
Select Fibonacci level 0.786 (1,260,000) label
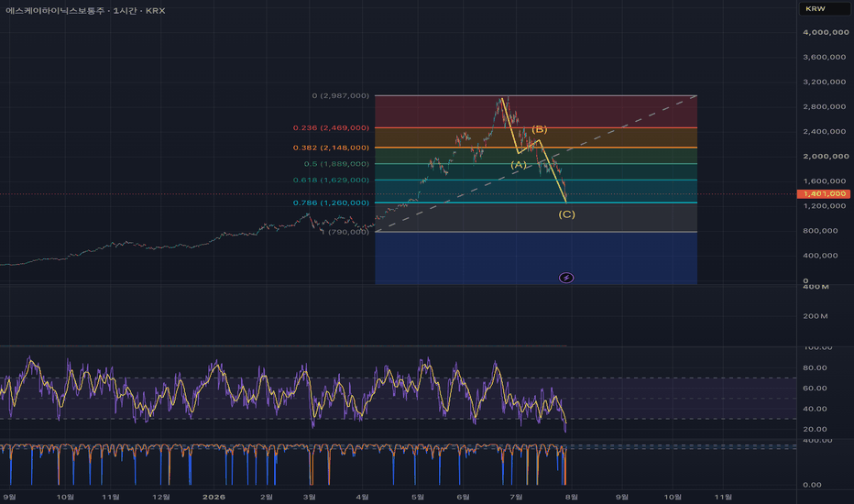331,203
